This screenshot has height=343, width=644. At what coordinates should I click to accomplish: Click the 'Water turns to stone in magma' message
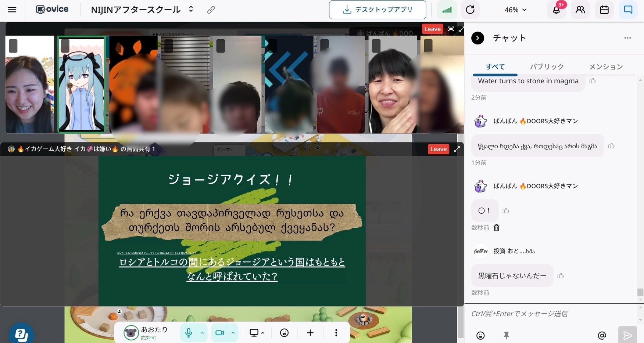528,81
